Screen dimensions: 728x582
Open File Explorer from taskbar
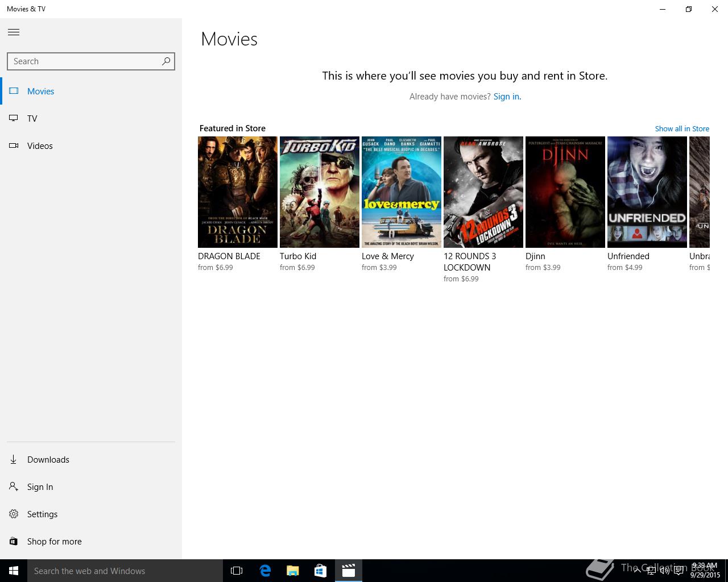pos(293,571)
